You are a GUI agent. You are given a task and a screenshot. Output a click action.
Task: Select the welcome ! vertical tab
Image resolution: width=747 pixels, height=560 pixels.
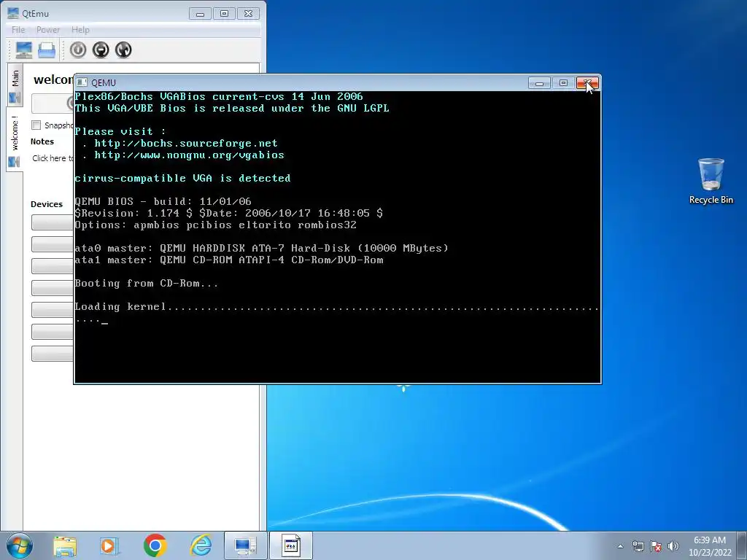[x=15, y=139]
